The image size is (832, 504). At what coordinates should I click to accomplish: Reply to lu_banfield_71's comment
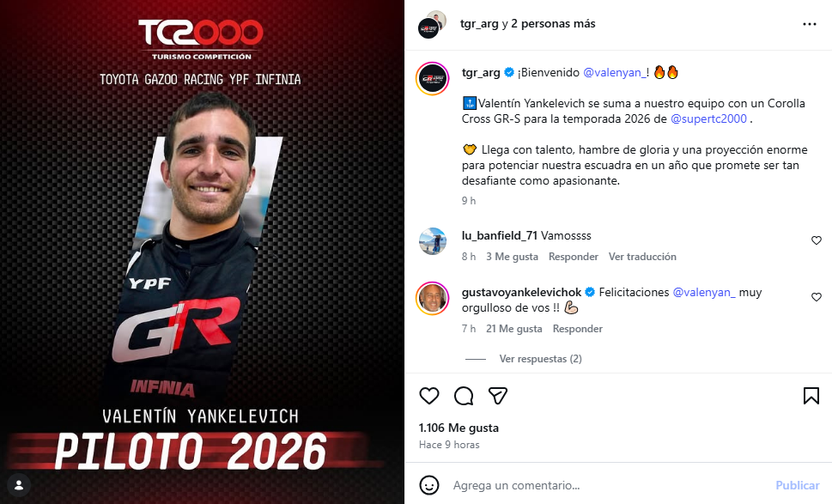coord(573,257)
